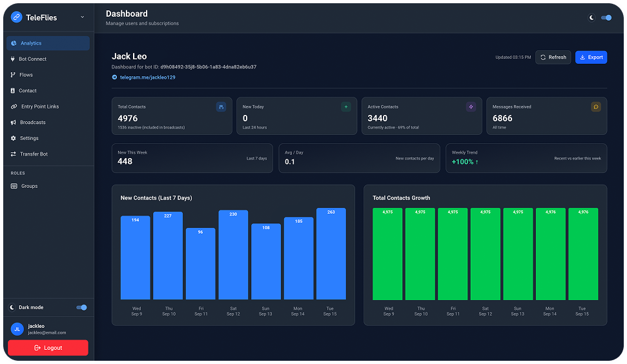Click the JL user avatar
The width and height of the screenshot is (627, 364).
tap(17, 329)
